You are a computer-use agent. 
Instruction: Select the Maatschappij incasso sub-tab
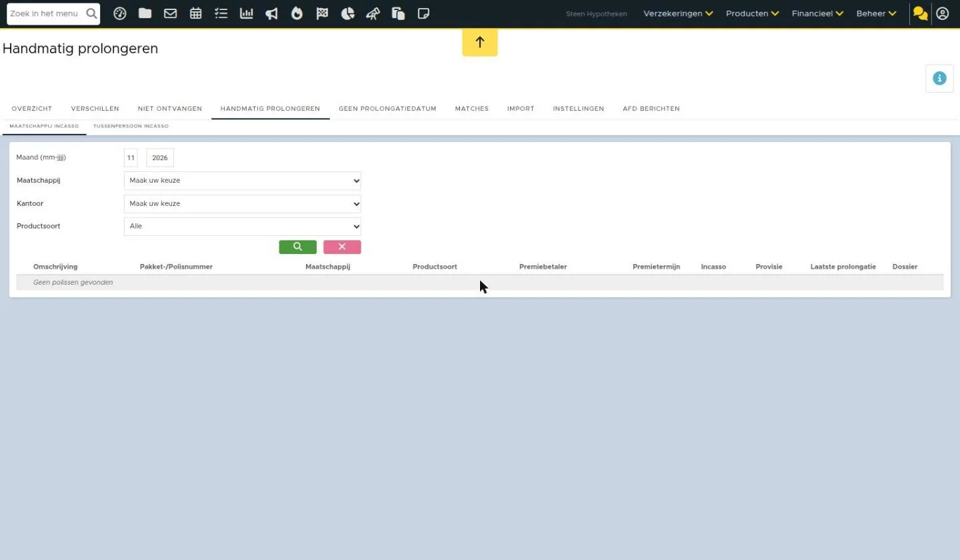coord(44,126)
